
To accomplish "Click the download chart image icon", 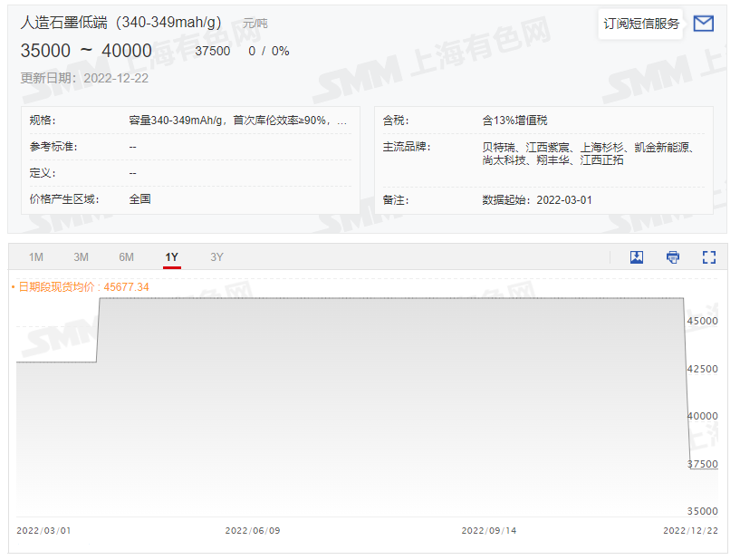I will pyautogui.click(x=637, y=256).
